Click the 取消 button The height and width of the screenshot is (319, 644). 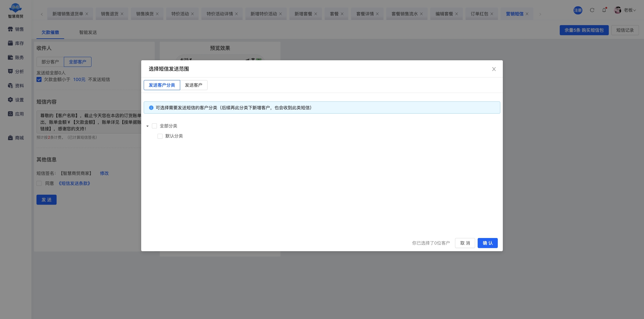[x=465, y=243]
